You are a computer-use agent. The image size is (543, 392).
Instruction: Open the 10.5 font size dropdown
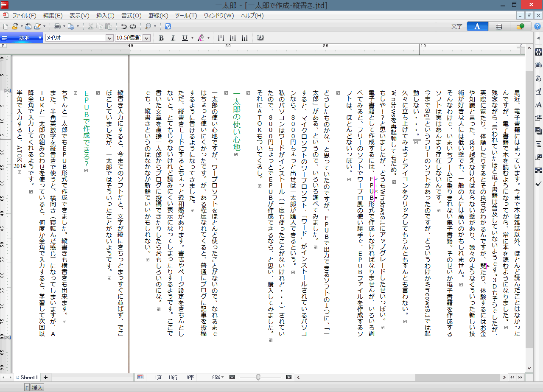147,38
